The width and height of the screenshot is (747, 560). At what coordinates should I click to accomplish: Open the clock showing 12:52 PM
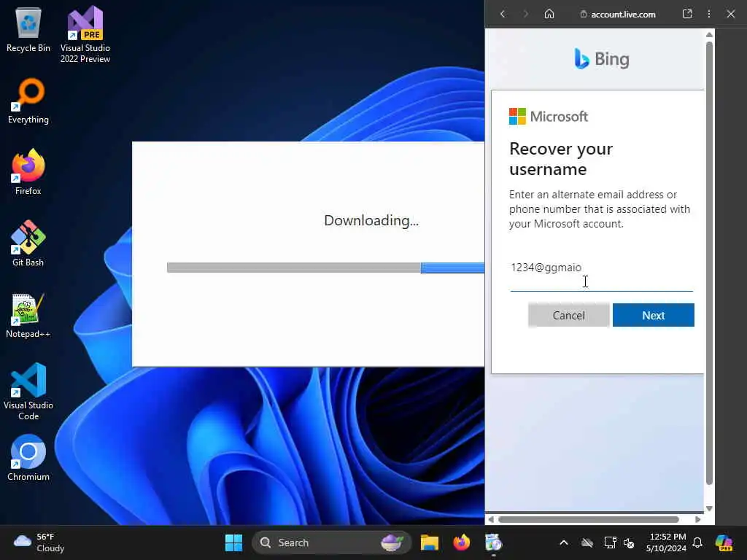pos(667,542)
